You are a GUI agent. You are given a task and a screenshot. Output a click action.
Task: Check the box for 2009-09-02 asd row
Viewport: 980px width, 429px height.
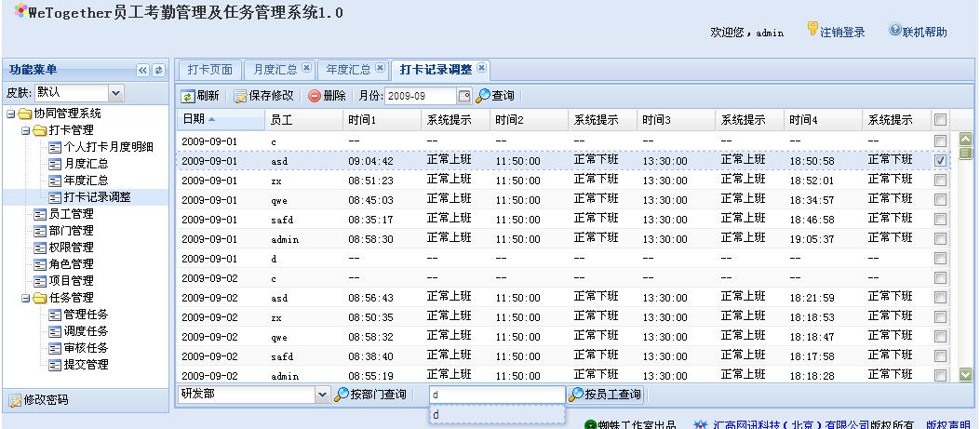pyautogui.click(x=940, y=298)
